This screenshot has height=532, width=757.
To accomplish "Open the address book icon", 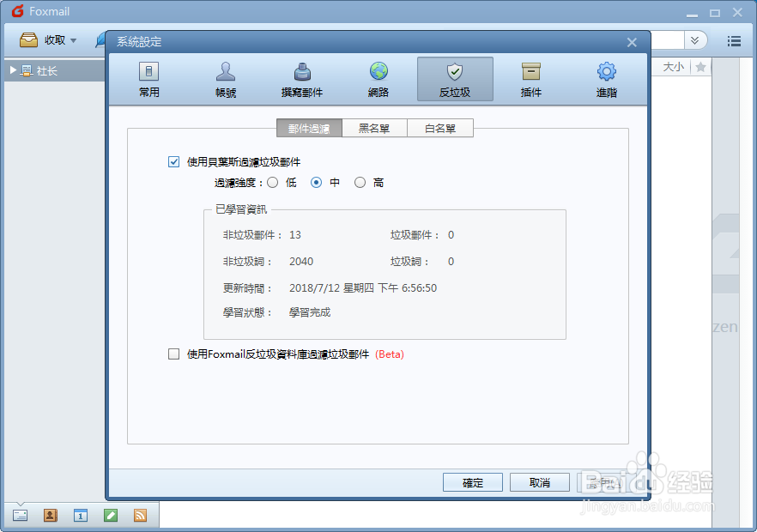I will (50, 516).
